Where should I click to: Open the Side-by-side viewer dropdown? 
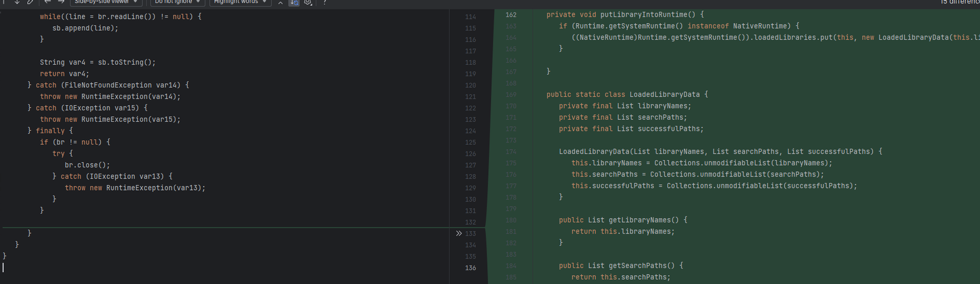pyautogui.click(x=106, y=2)
